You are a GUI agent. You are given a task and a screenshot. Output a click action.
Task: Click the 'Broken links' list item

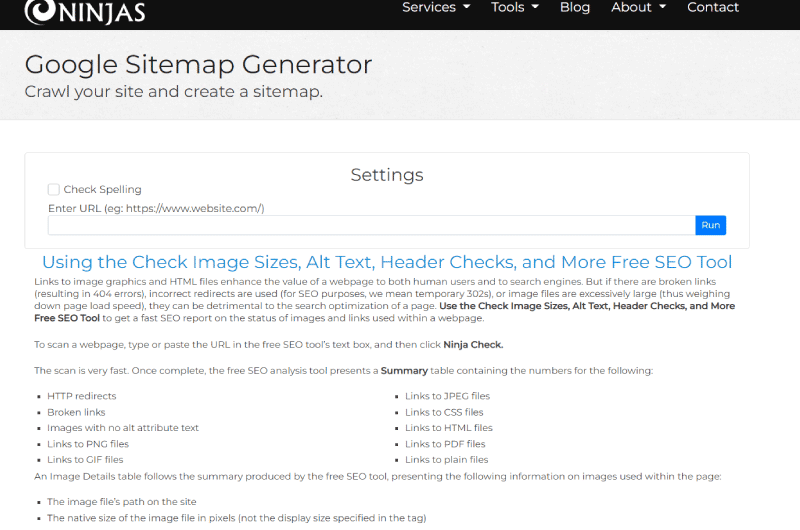pyautogui.click(x=76, y=412)
